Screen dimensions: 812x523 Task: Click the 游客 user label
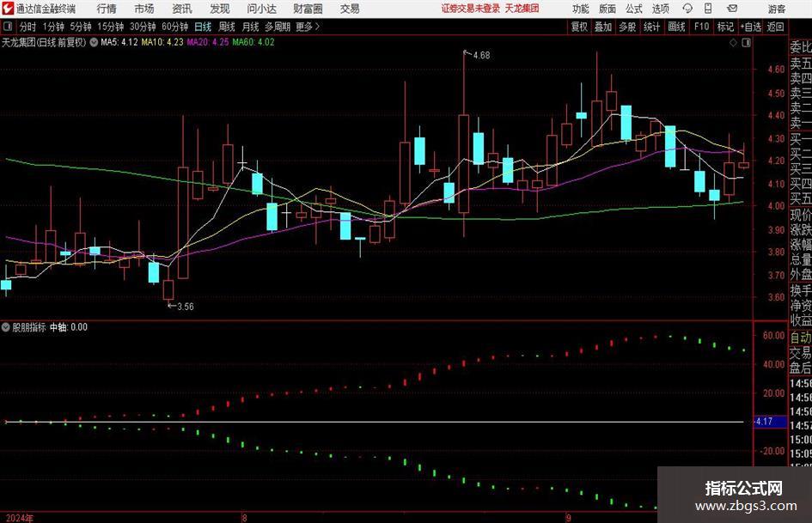(777, 9)
